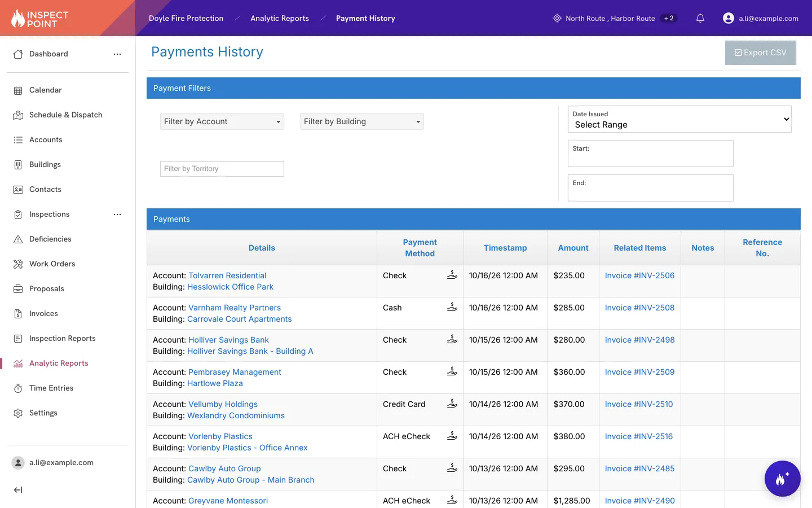
Task: Open Hartlowe Plaza building link
Action: coord(215,383)
